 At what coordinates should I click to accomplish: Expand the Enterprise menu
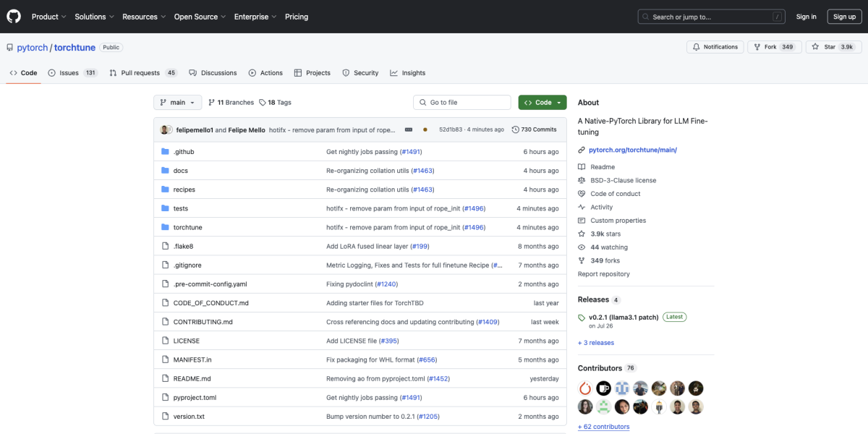point(255,17)
